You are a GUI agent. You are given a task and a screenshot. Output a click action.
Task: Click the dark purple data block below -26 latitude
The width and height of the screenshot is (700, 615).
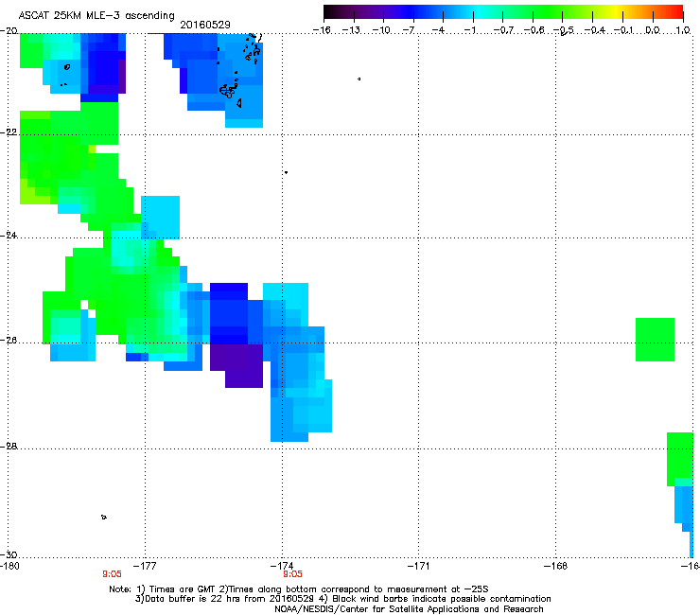tap(236, 364)
